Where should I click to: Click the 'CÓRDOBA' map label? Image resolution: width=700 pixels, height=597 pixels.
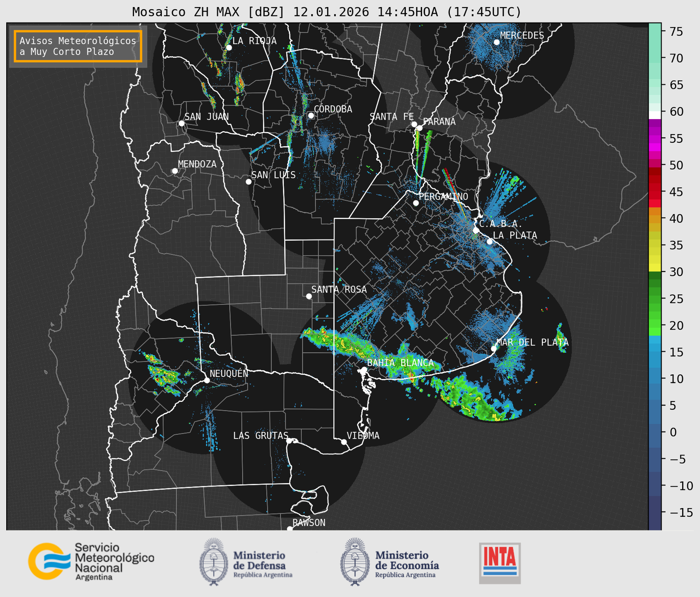tap(333, 109)
